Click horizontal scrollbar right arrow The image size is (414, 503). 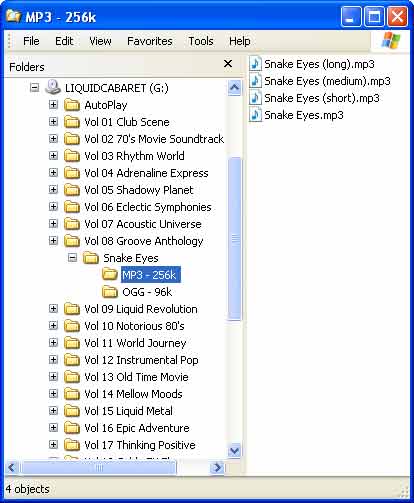(218, 467)
